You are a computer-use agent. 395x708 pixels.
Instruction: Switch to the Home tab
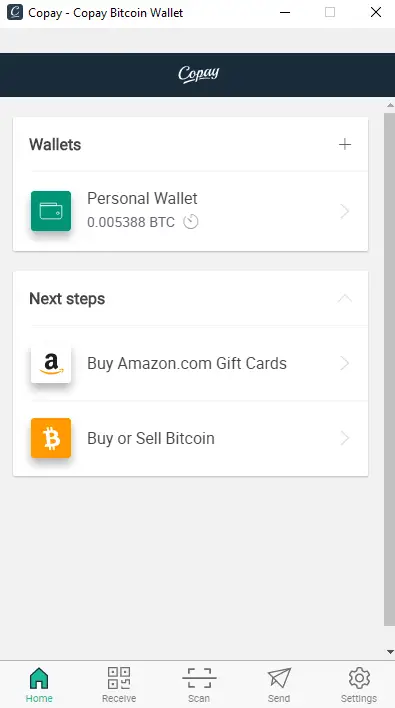pos(39,685)
